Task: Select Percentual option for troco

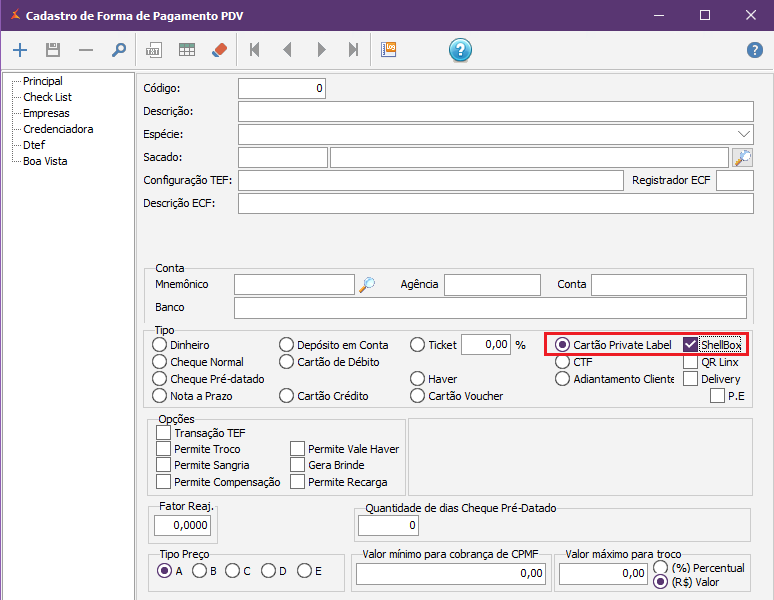Action: (660, 567)
